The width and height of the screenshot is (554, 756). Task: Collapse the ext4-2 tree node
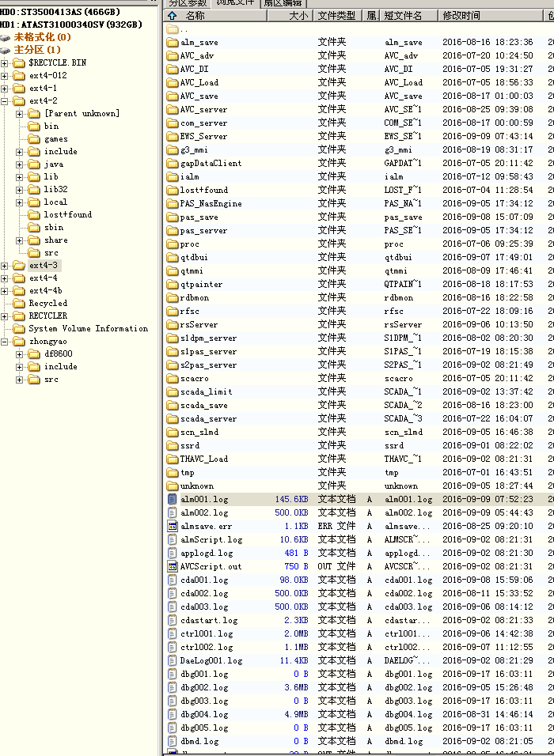point(5,101)
